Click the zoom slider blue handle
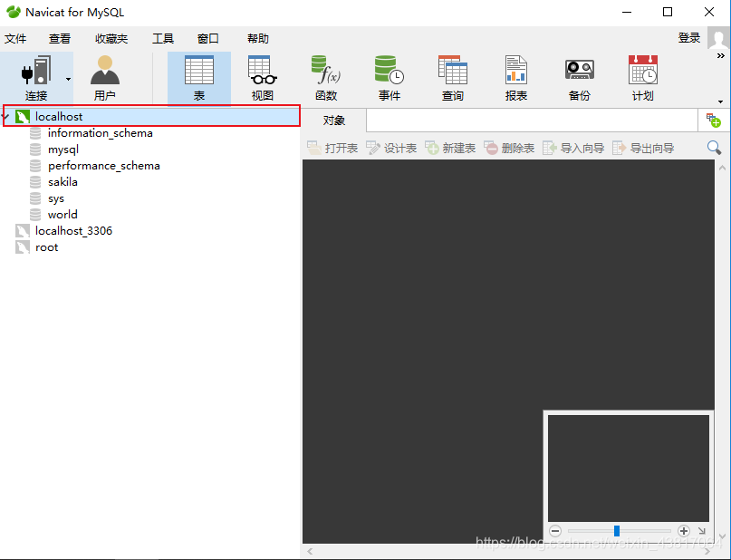731x560 pixels. (x=616, y=531)
